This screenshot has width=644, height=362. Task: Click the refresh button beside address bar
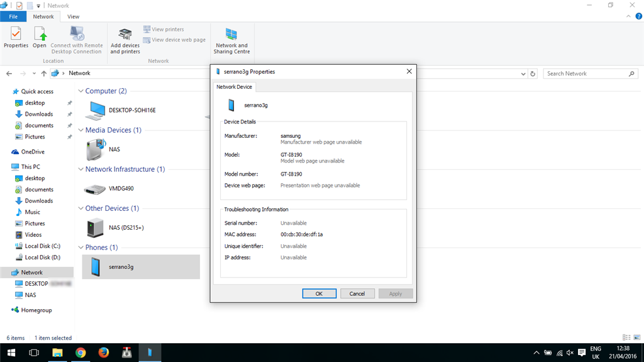(533, 74)
